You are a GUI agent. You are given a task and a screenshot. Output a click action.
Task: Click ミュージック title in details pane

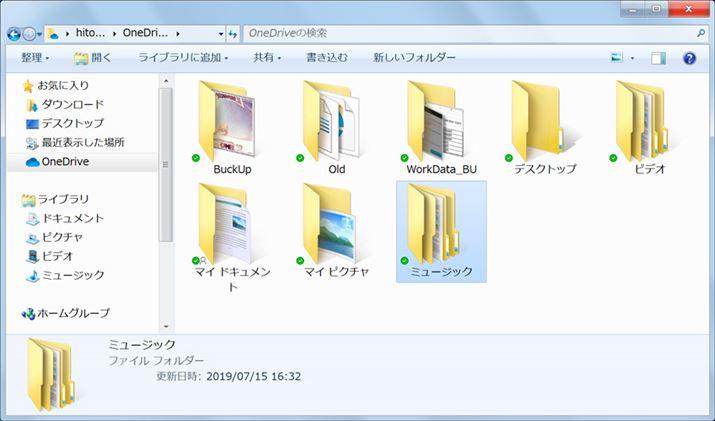[142, 344]
